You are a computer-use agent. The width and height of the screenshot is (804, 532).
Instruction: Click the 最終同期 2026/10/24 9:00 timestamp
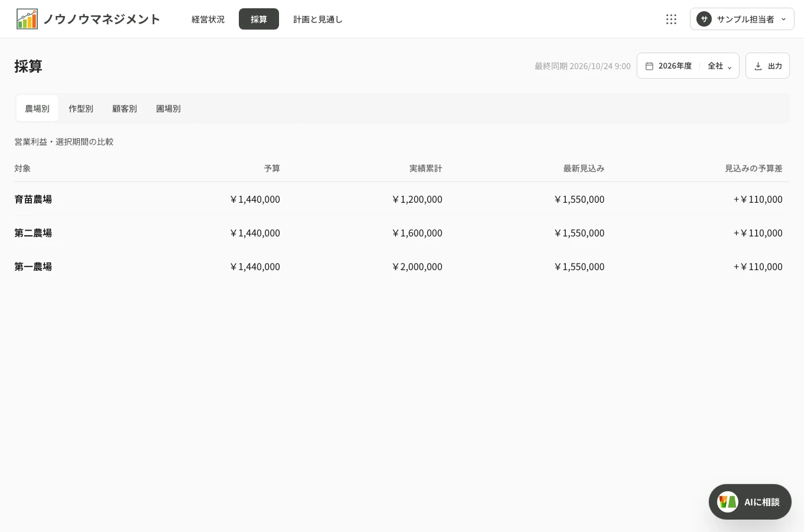(x=582, y=66)
